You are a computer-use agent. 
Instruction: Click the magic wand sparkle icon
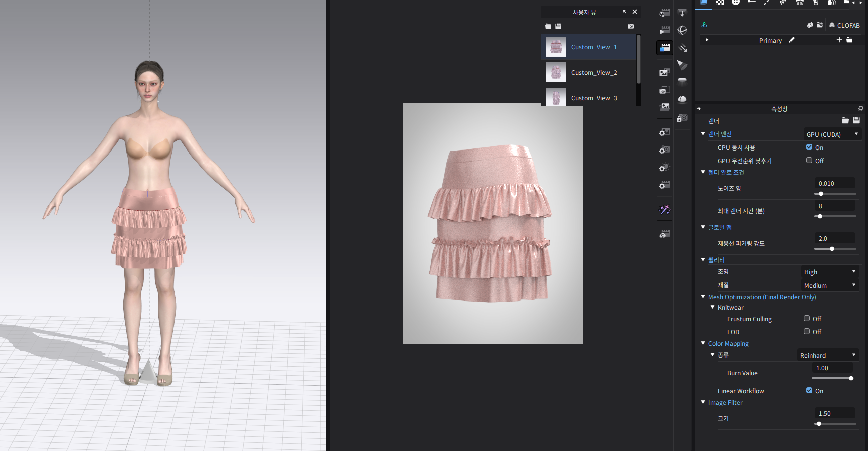coord(665,210)
